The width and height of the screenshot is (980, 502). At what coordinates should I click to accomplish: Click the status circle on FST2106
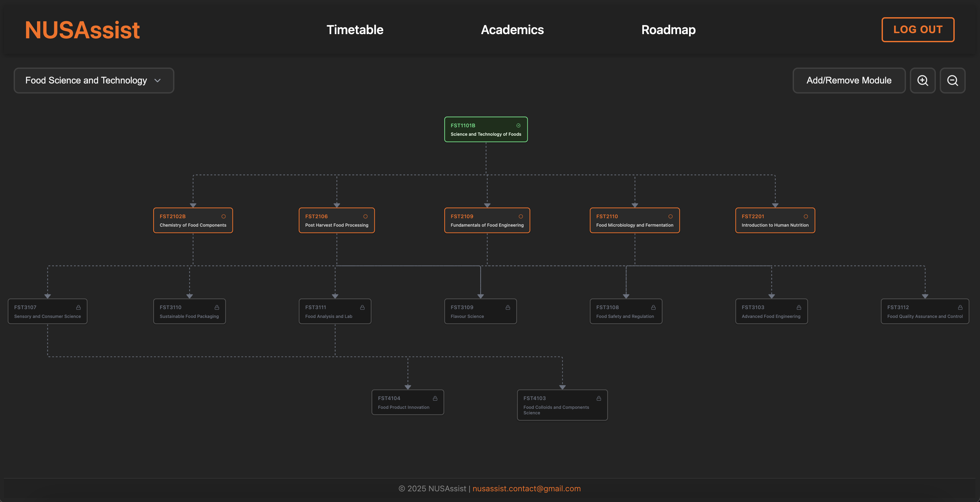(x=366, y=216)
